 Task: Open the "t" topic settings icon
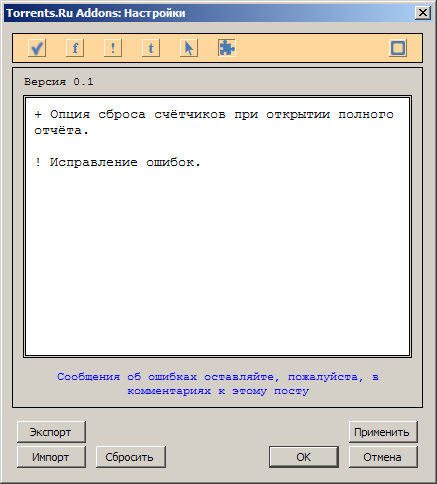tap(151, 48)
